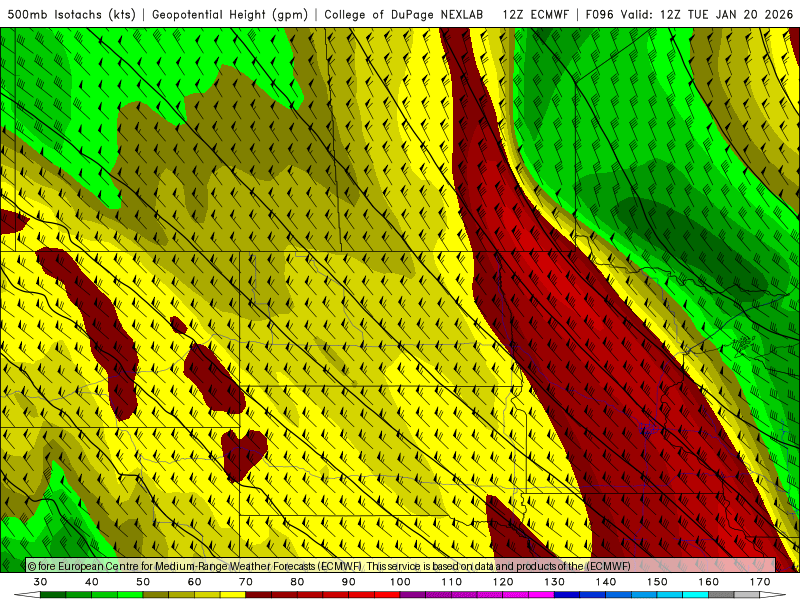
Task: Click the legend value "130"
Action: 555,582
